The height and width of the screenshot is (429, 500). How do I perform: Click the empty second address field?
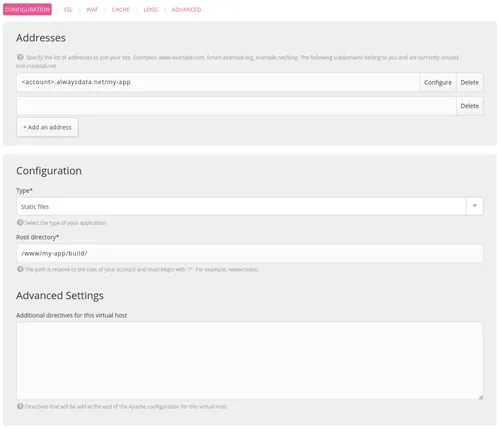[236, 106]
